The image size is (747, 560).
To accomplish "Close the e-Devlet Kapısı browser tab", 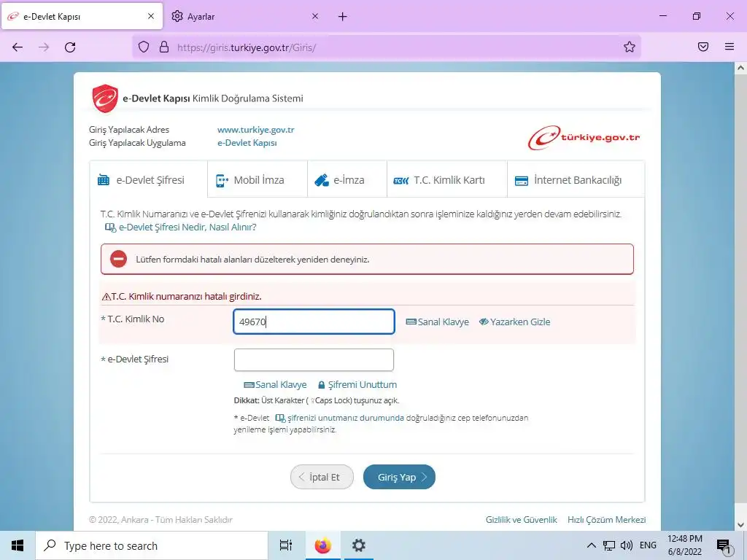I will [x=151, y=16].
